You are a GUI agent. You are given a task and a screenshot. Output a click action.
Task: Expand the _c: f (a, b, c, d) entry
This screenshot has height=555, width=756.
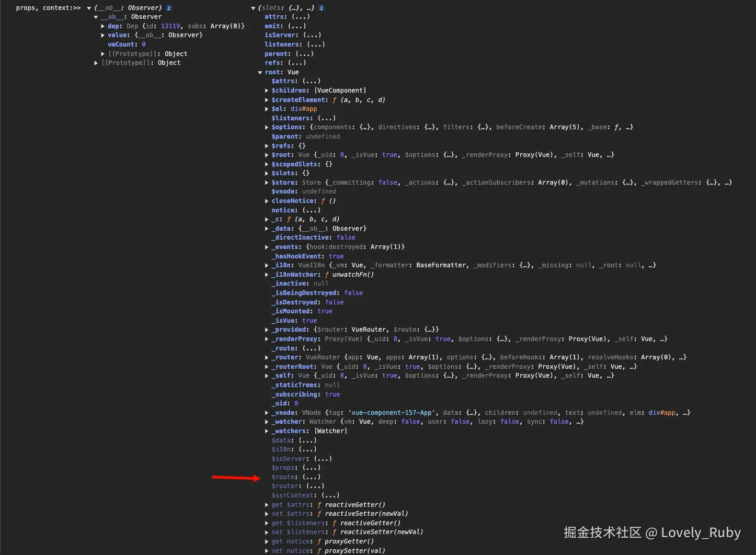click(x=267, y=220)
